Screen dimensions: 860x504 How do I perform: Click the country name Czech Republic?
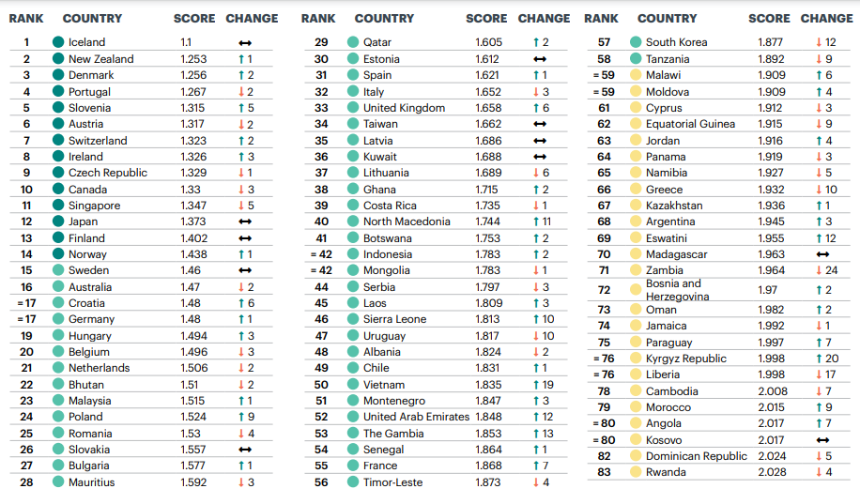pos(108,172)
